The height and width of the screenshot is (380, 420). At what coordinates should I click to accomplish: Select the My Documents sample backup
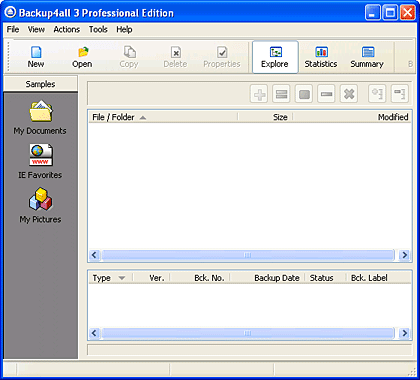40,117
